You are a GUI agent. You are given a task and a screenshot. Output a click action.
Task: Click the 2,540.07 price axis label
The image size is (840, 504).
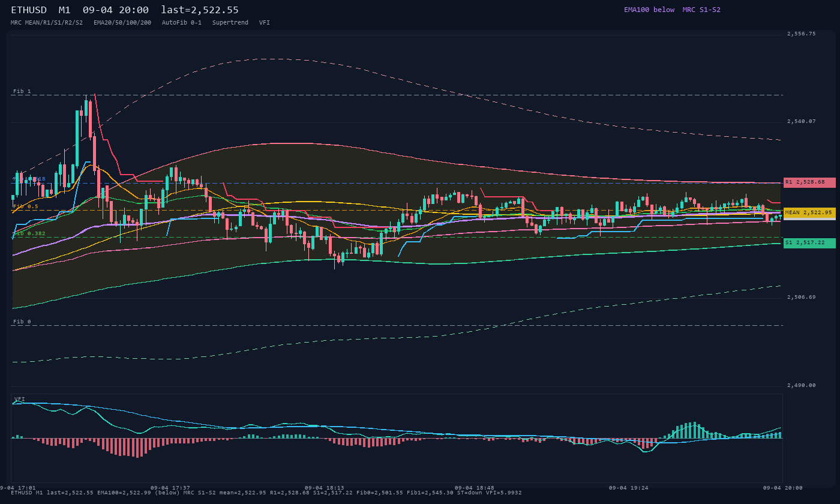[x=802, y=122]
